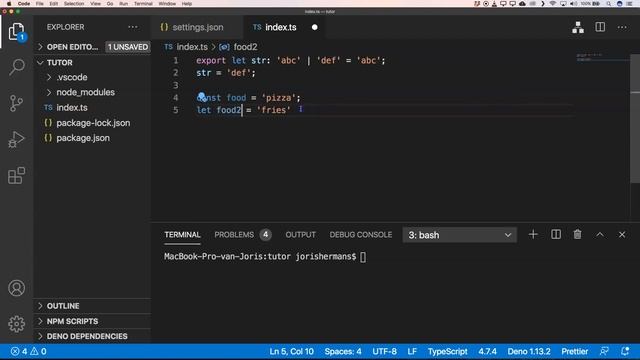This screenshot has width=640, height=360.
Task: Click Ln 5, Col 10 in status bar
Action: click(291, 351)
